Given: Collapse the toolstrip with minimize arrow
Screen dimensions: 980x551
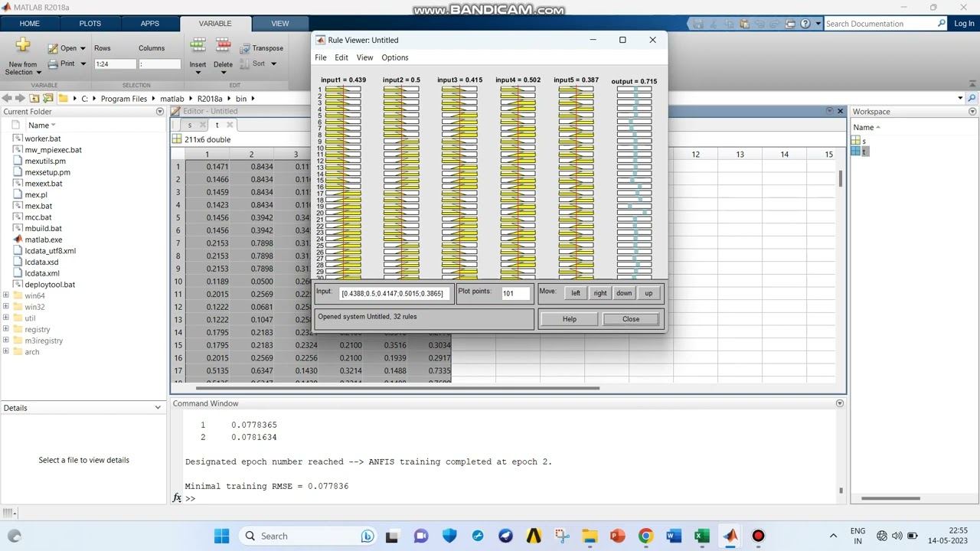Looking at the screenshot, I should (972, 84).
